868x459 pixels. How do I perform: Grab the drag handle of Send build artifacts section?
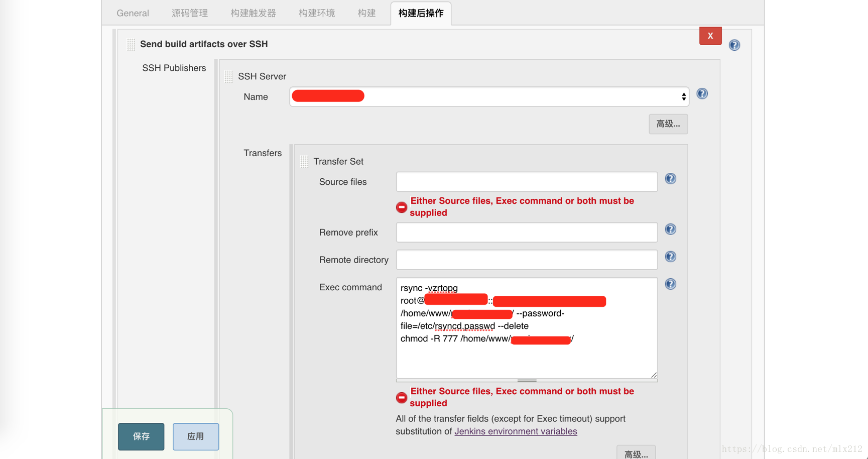click(131, 45)
